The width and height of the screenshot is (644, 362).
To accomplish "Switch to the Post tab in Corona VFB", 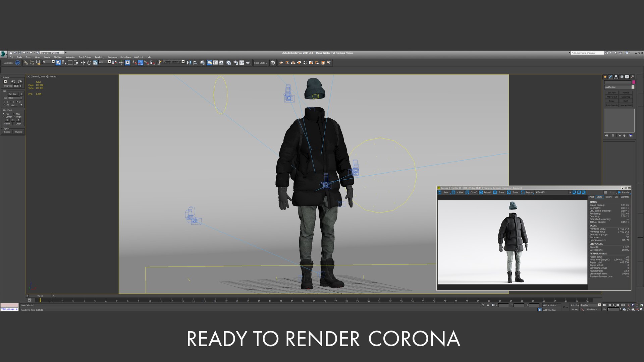I will coord(591,197).
